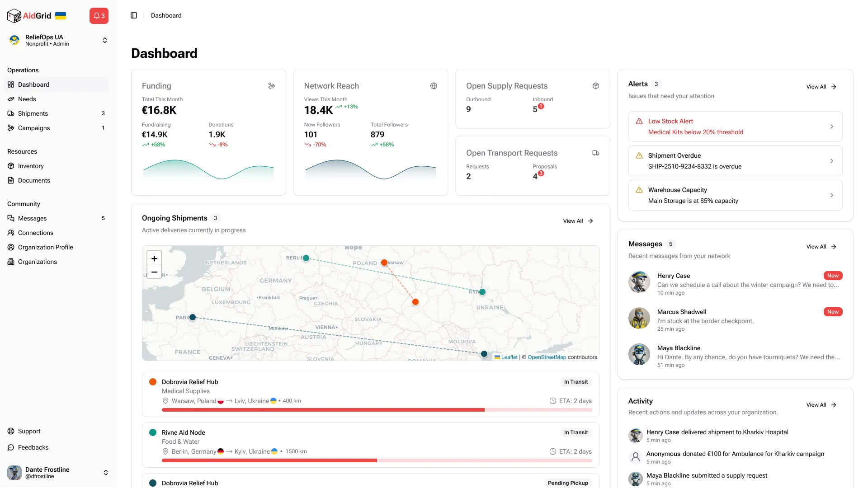Expand the Dante Frostline profile chevron
This screenshot has height=488, width=868.
coord(105,473)
